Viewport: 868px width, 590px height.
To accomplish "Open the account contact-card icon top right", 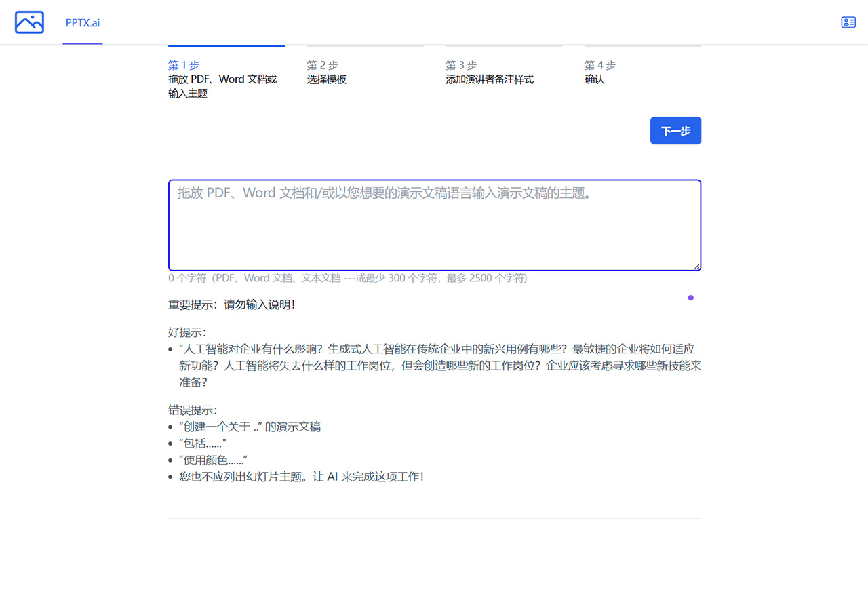I will coord(848,22).
